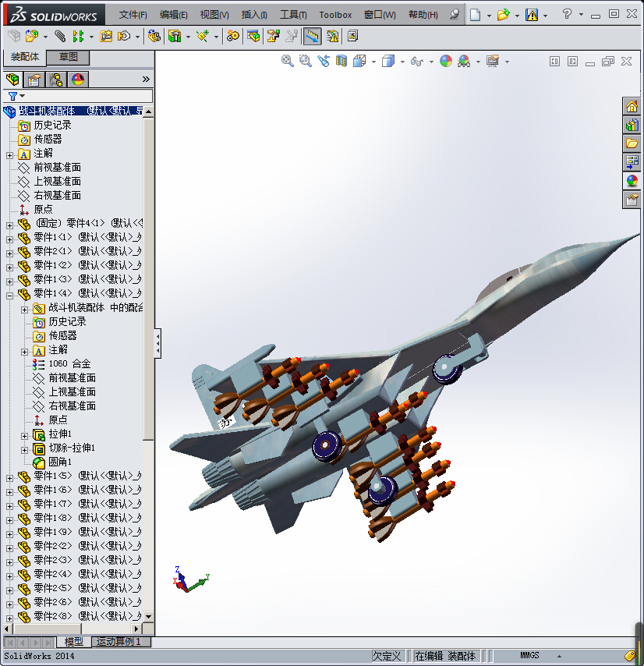Expand the 切除-拉伸1 feature
The height and width of the screenshot is (666, 644).
24,450
